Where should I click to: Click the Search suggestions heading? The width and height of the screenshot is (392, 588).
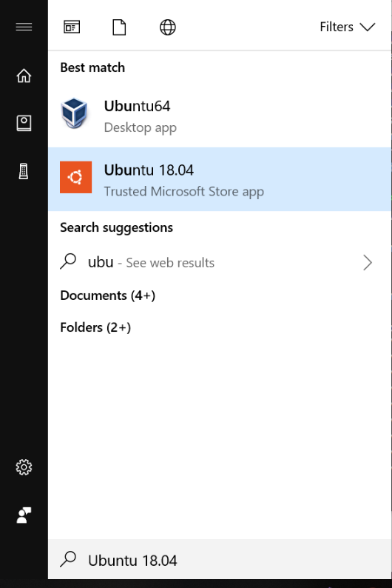pos(116,227)
